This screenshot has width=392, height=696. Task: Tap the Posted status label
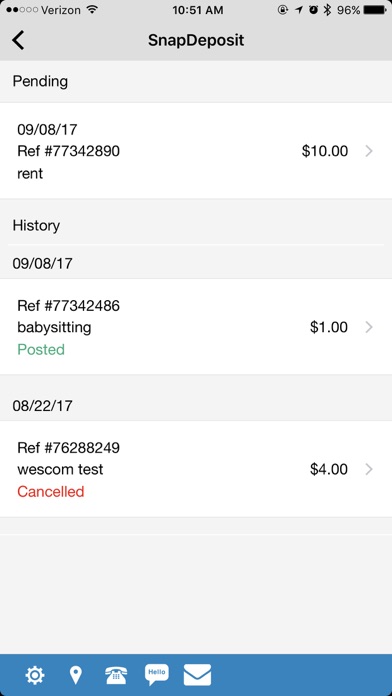point(41,349)
